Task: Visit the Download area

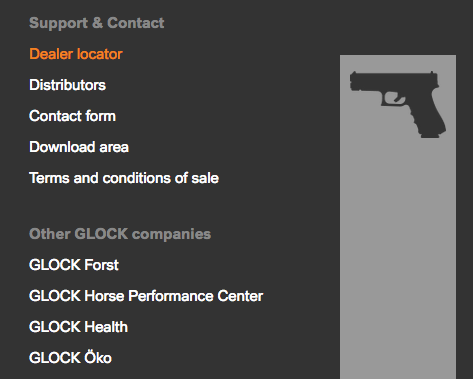Action: tap(79, 147)
